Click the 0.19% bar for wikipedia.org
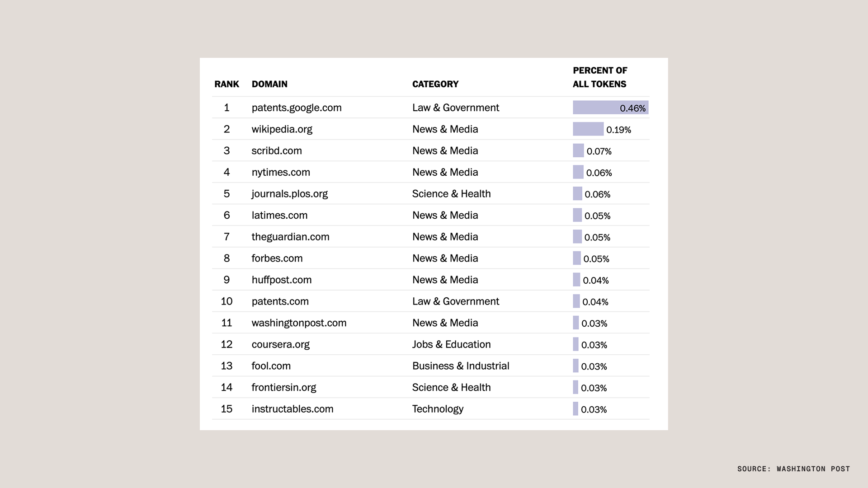Image resolution: width=868 pixels, height=488 pixels. coord(588,129)
